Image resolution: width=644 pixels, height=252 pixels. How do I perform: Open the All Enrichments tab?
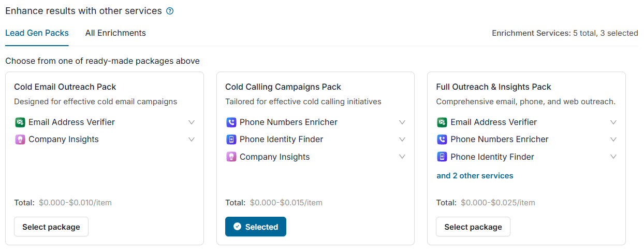coord(115,33)
